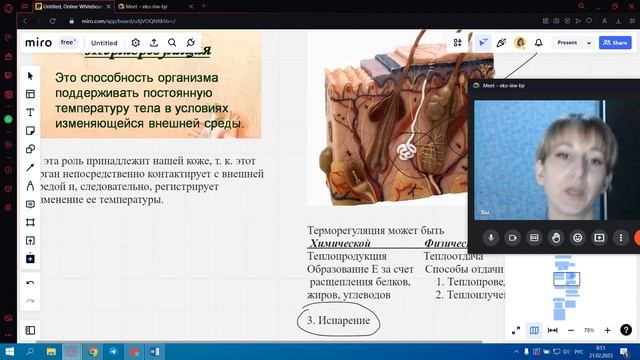Open the Upload tool

[30, 240]
